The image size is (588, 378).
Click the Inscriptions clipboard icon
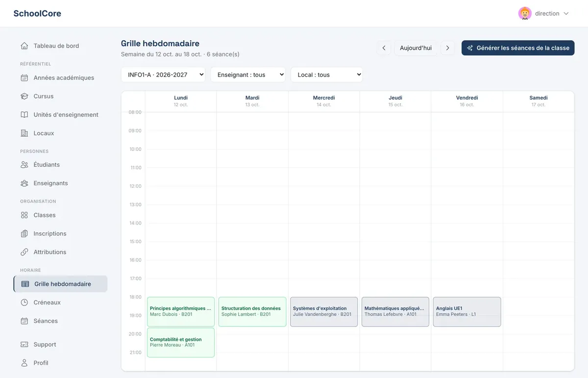point(24,234)
